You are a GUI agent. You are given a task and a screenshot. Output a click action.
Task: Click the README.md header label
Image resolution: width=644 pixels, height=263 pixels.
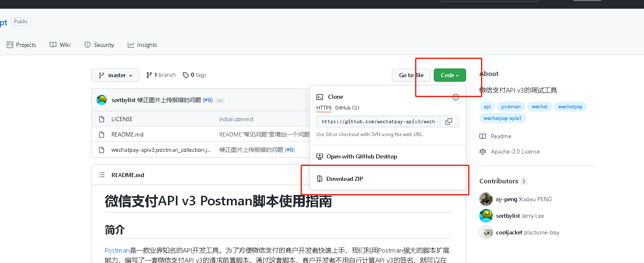(128, 175)
